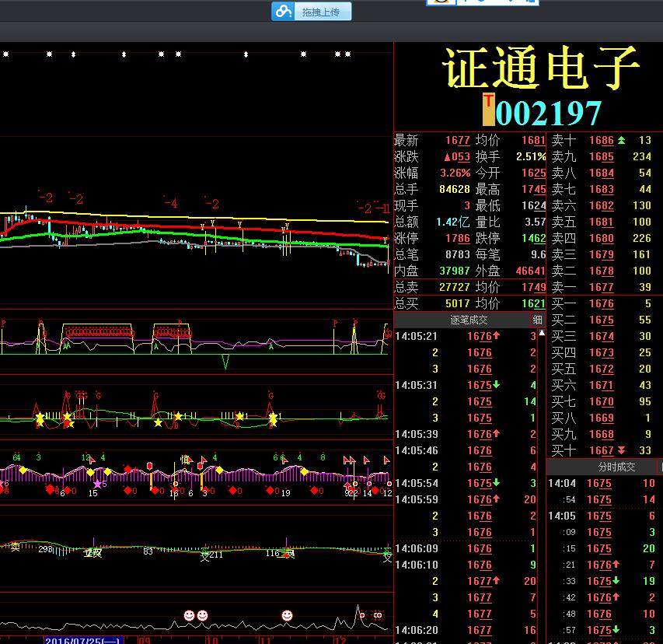Click the red sunburst signal icon at bottom right
The height and width of the screenshot is (644, 663).
pyautogui.click(x=379, y=615)
